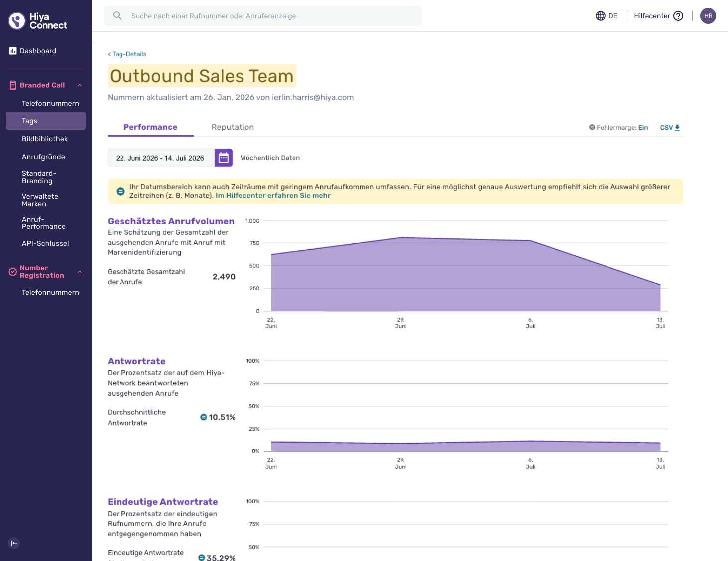Click the search magnifier icon

[117, 16]
